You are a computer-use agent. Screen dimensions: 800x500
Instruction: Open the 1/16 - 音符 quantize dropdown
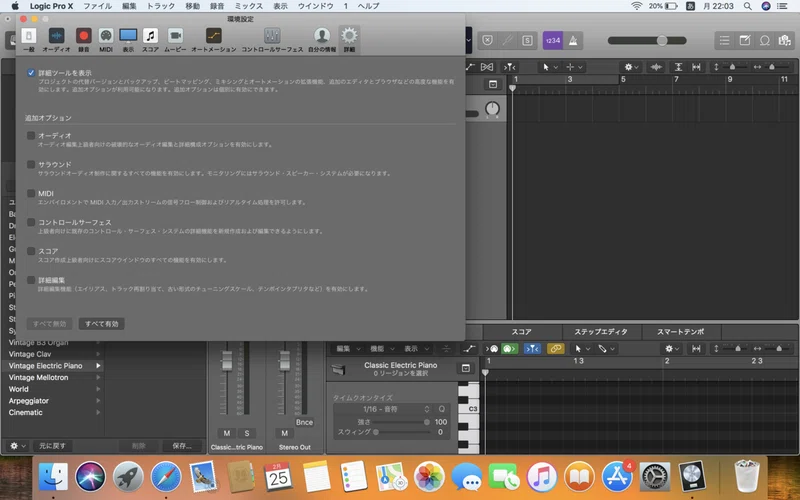[x=384, y=409]
